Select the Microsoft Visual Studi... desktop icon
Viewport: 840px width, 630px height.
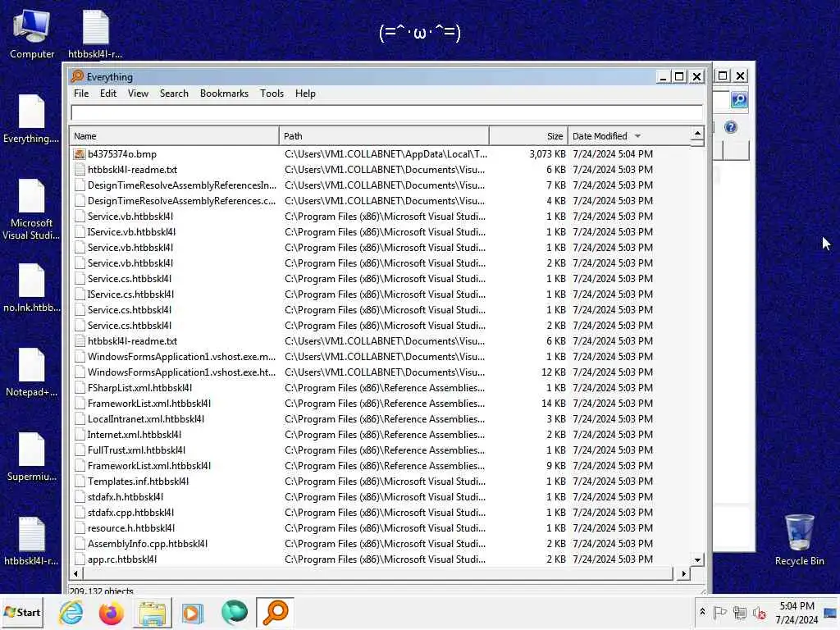click(32, 209)
